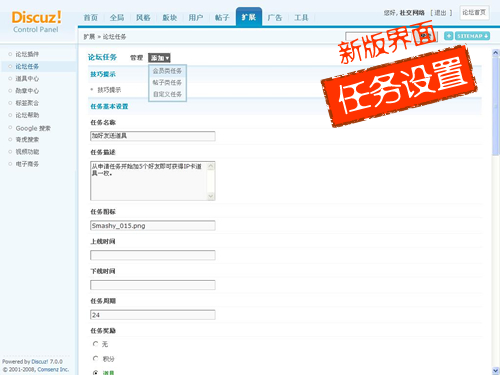Screen dimensions: 500x375
Task: Open the Discuz! link in the footer
Action: click(x=40, y=362)
